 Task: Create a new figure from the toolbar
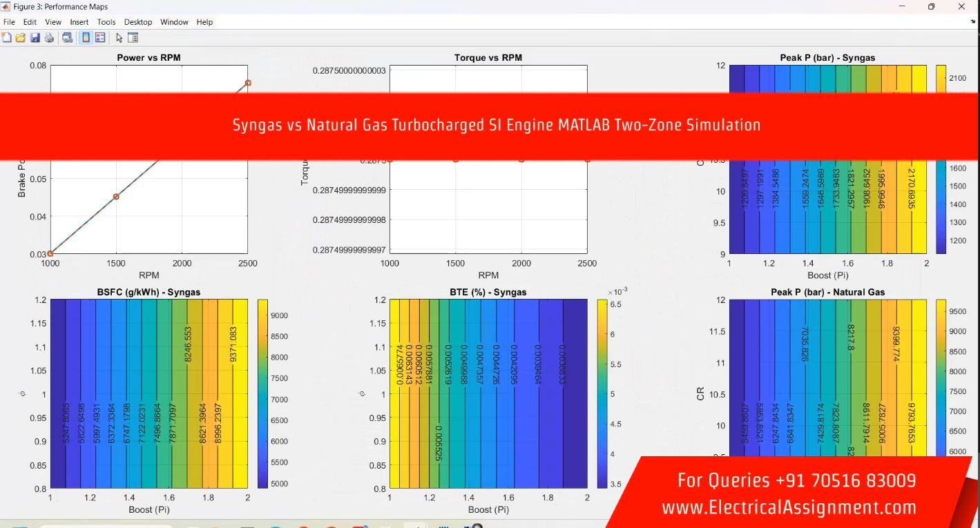point(8,38)
